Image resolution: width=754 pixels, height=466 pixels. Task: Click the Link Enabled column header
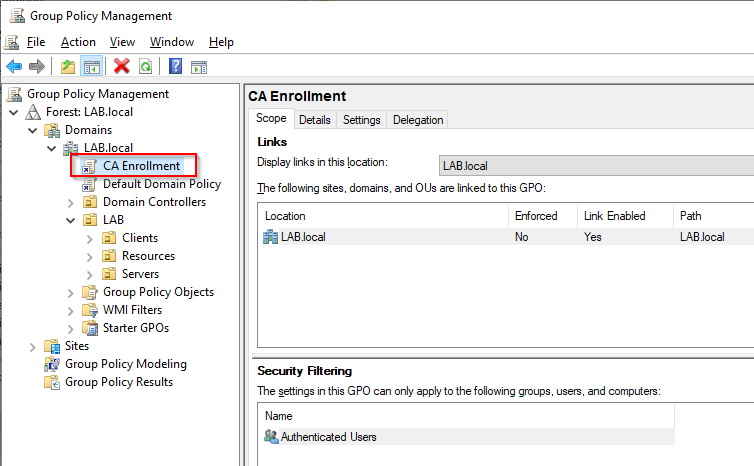tap(625, 216)
